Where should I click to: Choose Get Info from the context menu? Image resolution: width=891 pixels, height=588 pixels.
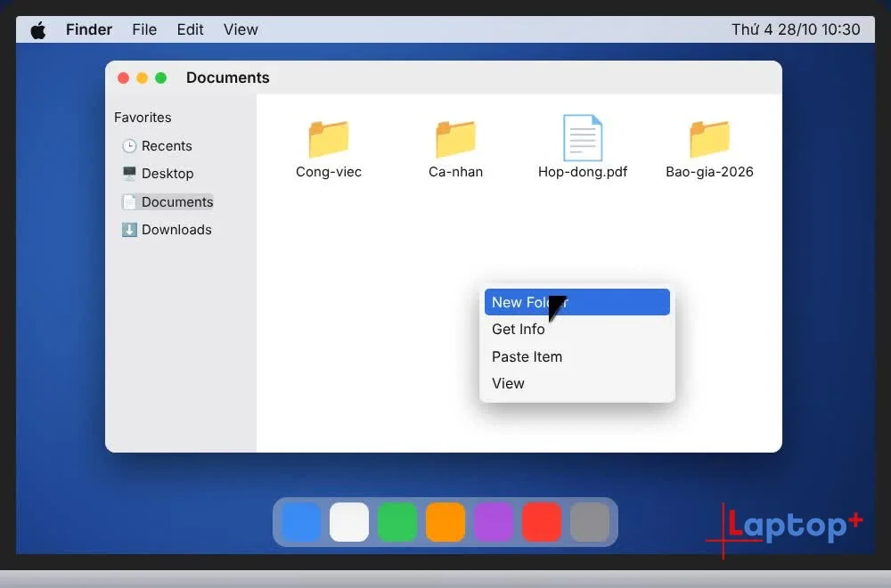[577, 329]
